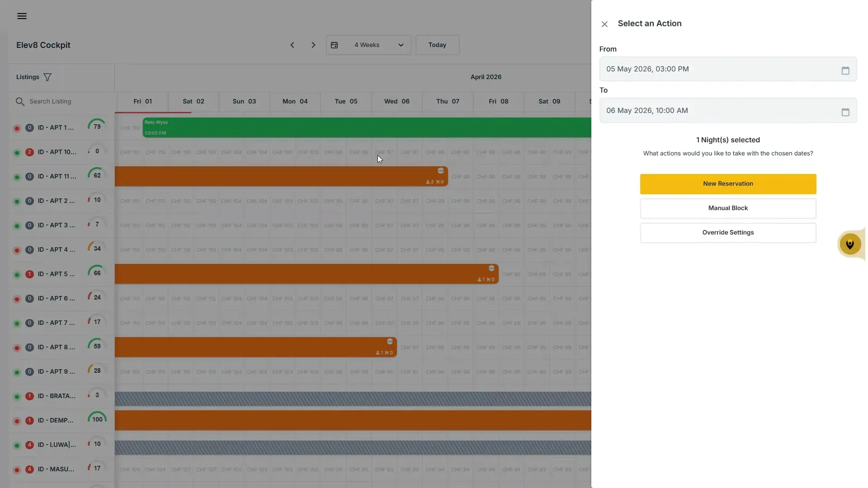This screenshot has height=488, width=868.
Task: Click the red badge 2 on APT 10
Action: pyautogui.click(x=29, y=152)
